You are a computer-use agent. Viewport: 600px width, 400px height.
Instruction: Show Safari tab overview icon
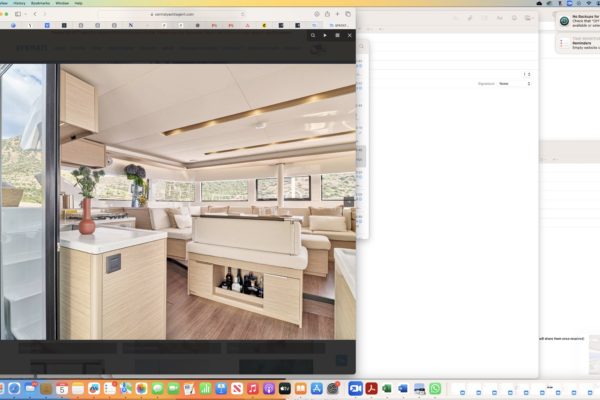[x=348, y=14]
